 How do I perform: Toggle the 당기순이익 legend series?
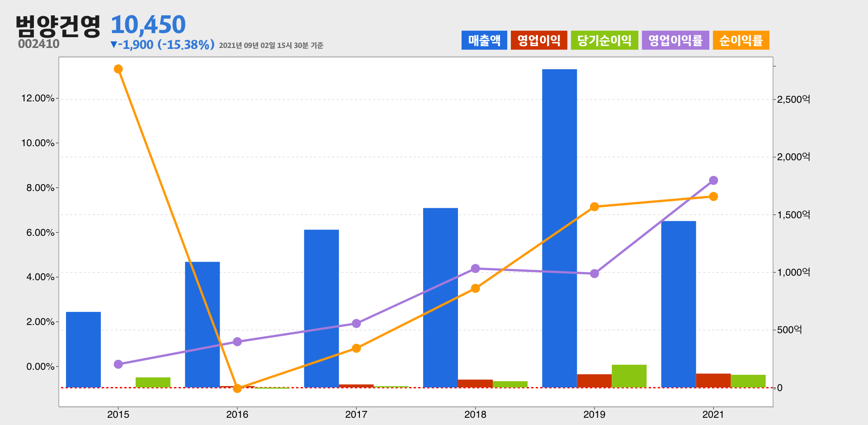[604, 40]
